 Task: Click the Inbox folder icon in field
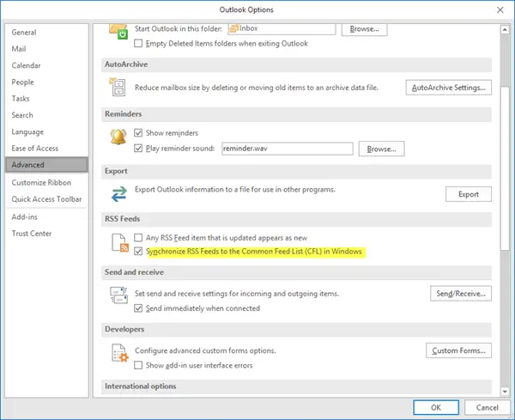[x=233, y=28]
